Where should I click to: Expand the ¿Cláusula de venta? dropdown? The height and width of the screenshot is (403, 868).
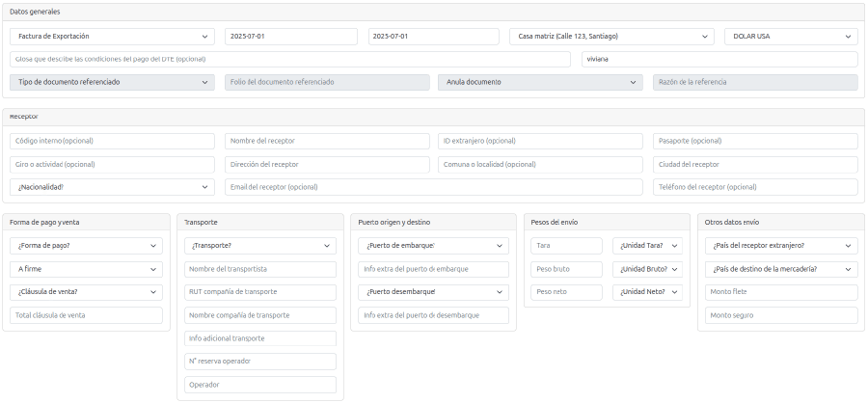tap(86, 292)
